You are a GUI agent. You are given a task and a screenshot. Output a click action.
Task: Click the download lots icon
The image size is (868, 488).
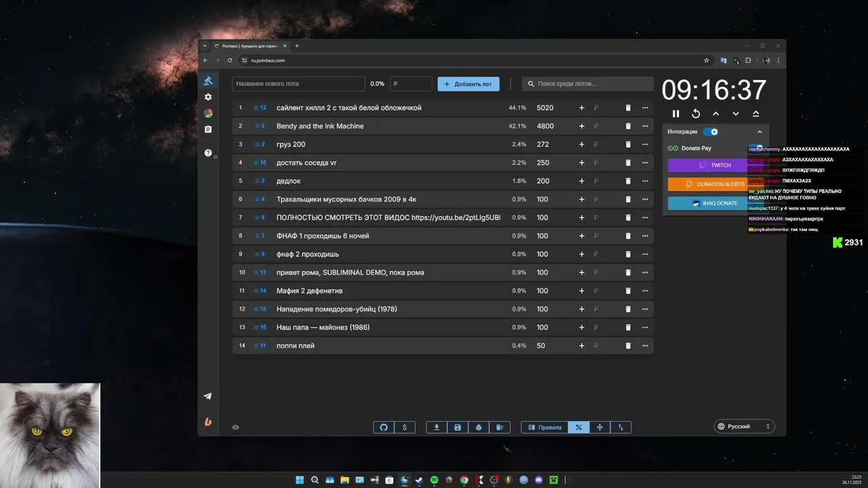437,427
